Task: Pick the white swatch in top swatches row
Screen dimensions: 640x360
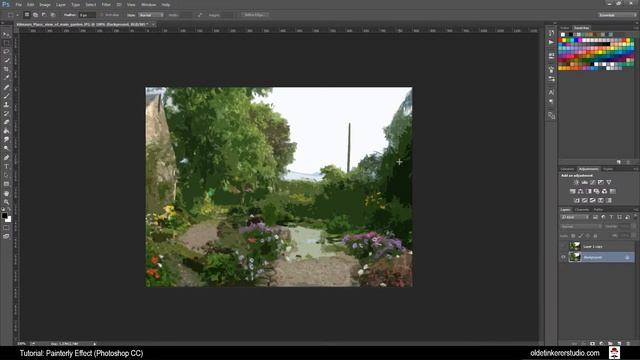Action: coord(563,35)
